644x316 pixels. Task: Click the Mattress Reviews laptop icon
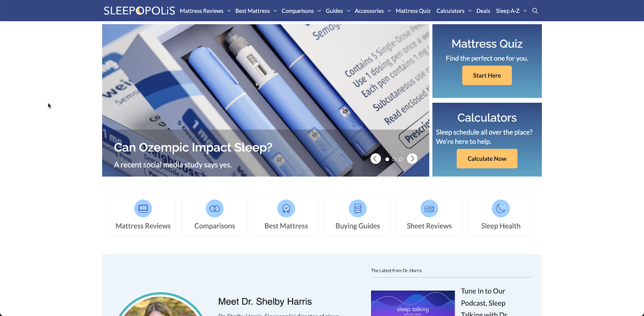click(x=143, y=209)
